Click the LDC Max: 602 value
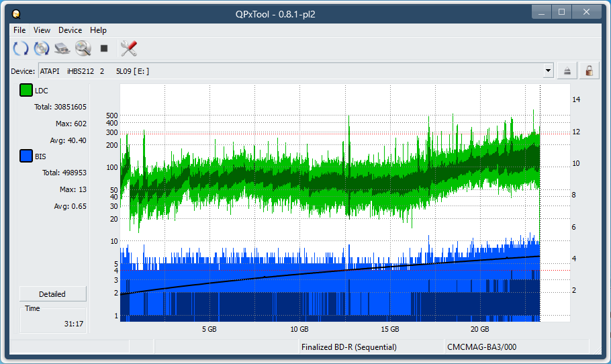The width and height of the screenshot is (611, 364). point(71,124)
